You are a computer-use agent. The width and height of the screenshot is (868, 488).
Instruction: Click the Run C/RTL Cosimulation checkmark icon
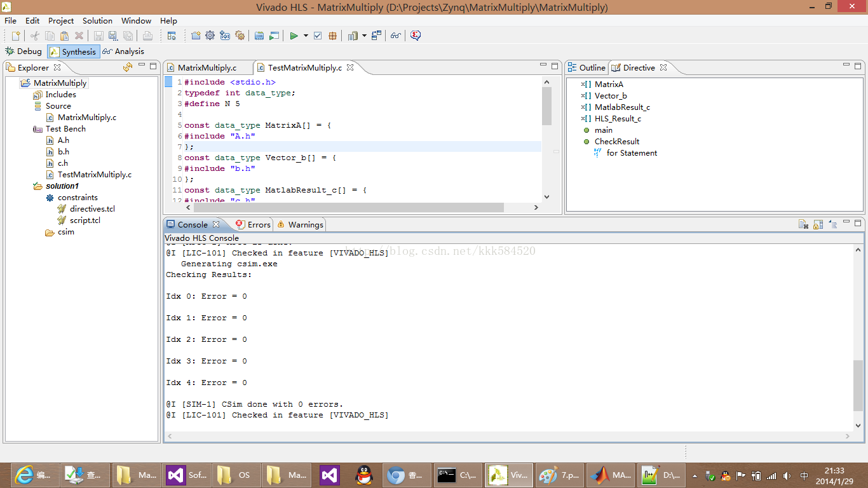[318, 36]
